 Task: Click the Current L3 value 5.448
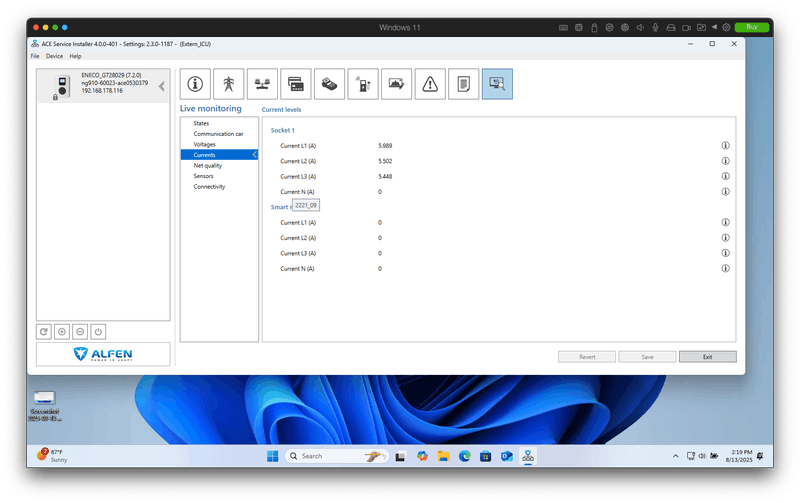click(x=385, y=176)
